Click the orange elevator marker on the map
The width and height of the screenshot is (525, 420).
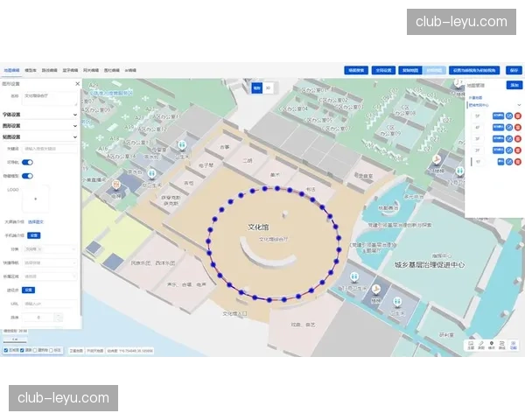tap(115, 185)
